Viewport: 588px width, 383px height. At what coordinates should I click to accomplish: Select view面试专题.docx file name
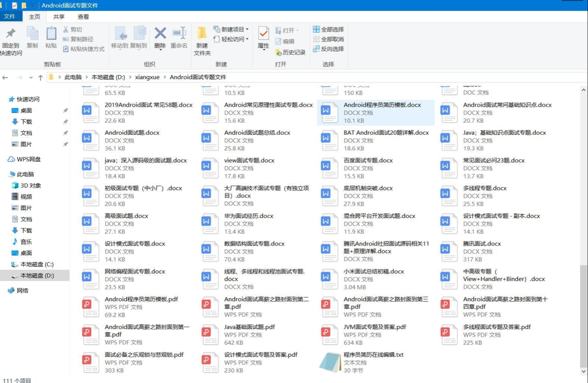pyautogui.click(x=249, y=161)
